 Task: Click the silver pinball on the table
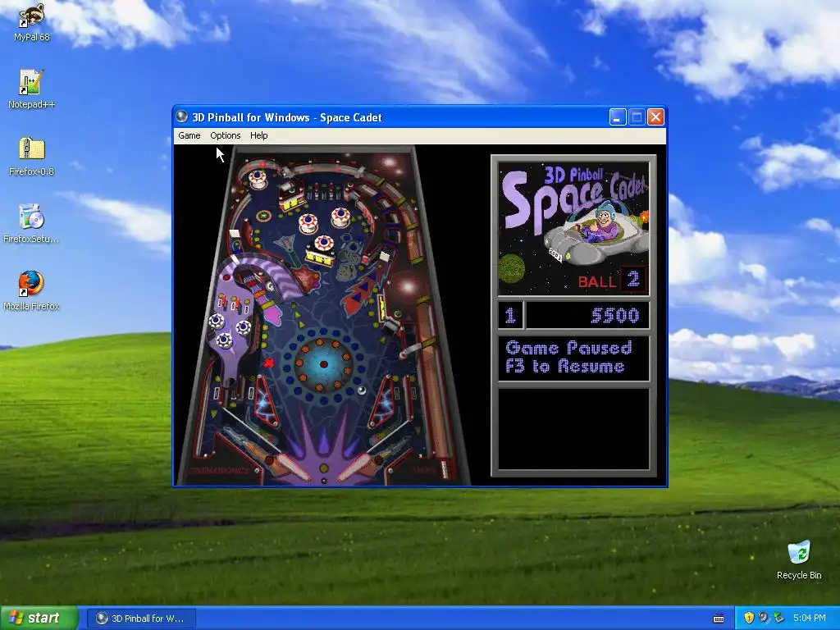362,390
